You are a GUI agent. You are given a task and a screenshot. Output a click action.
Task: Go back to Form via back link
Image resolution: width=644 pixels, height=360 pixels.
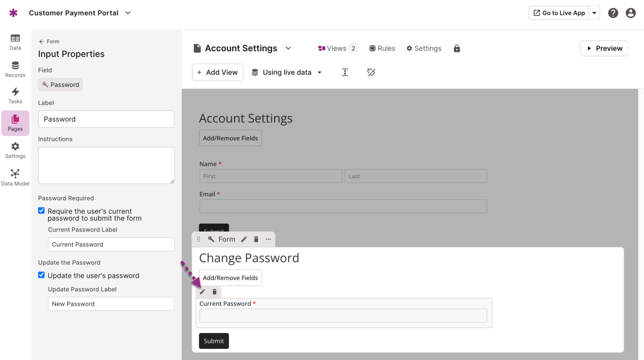point(49,42)
